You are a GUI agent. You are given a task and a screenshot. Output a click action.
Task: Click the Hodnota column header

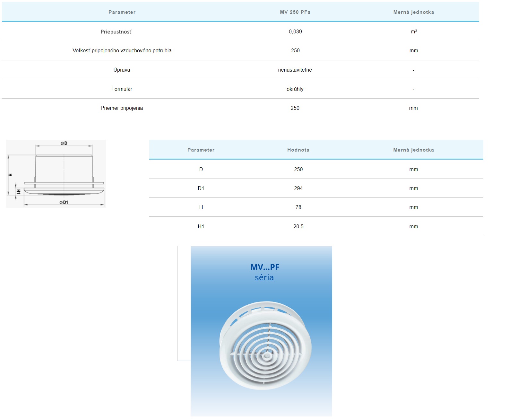tap(298, 150)
